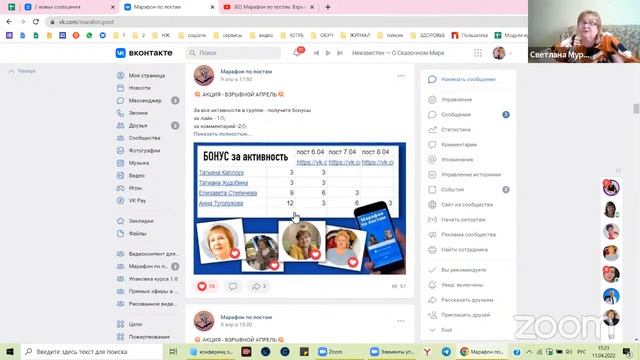Open Звонки in left menu
The width and height of the screenshot is (640, 360).
tap(138, 113)
